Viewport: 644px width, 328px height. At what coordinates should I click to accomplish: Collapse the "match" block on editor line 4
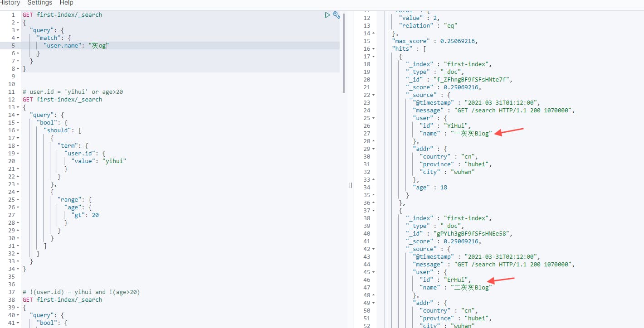(x=18, y=38)
